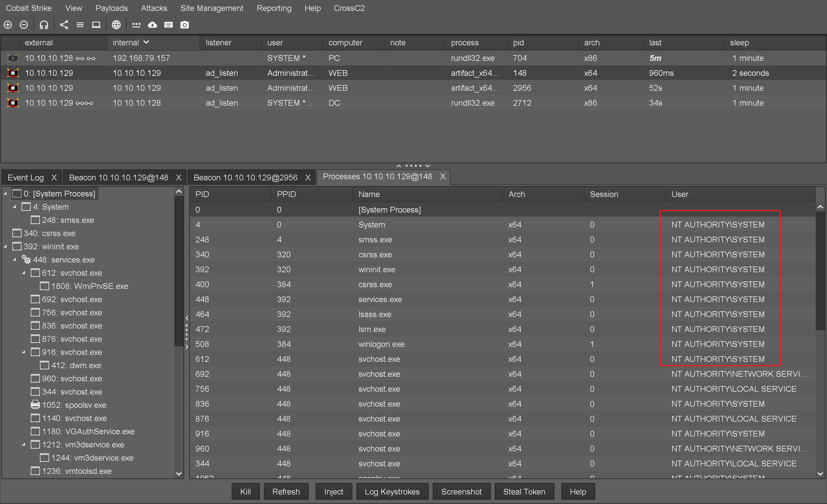Click the window icon of 340: csrss.exe
Viewport: 827px width, 504px height.
17,233
